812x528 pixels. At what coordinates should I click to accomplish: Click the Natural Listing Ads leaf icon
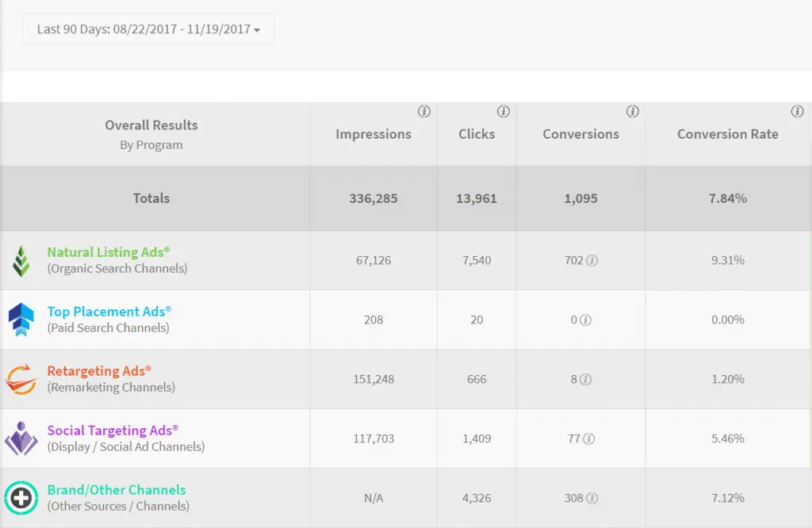(x=21, y=261)
